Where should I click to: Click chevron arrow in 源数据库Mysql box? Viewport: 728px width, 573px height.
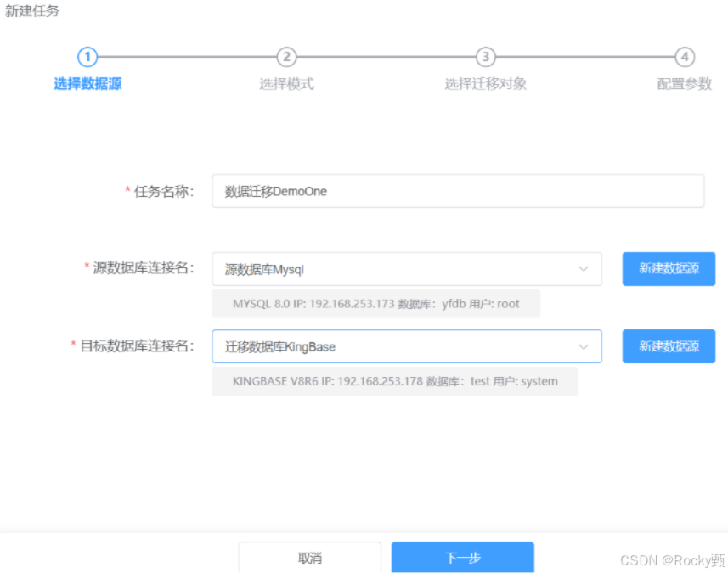click(x=584, y=269)
